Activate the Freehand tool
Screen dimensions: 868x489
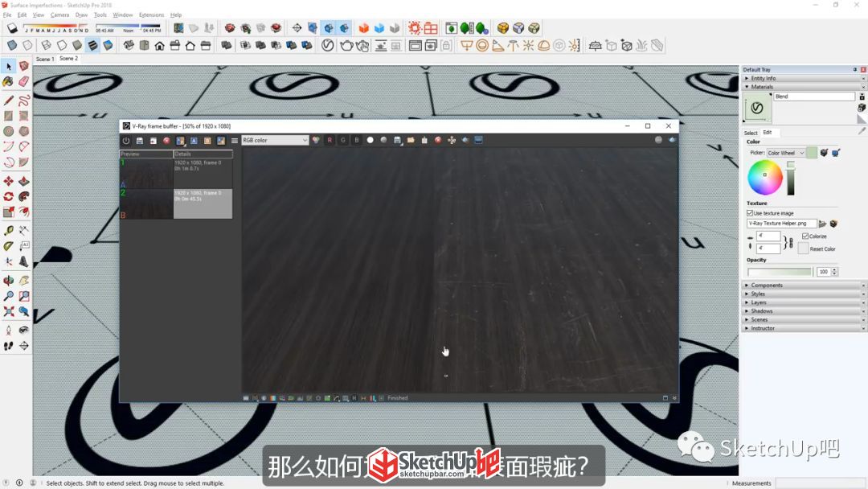[x=24, y=101]
